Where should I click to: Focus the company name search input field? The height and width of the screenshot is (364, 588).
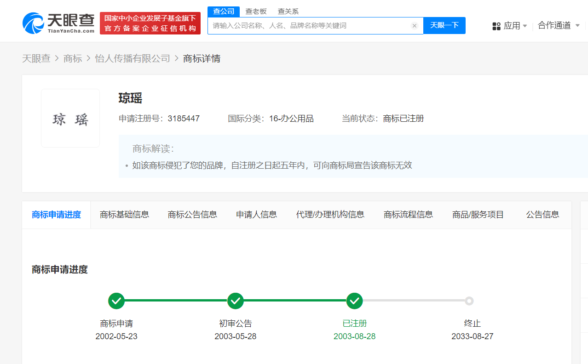point(308,26)
